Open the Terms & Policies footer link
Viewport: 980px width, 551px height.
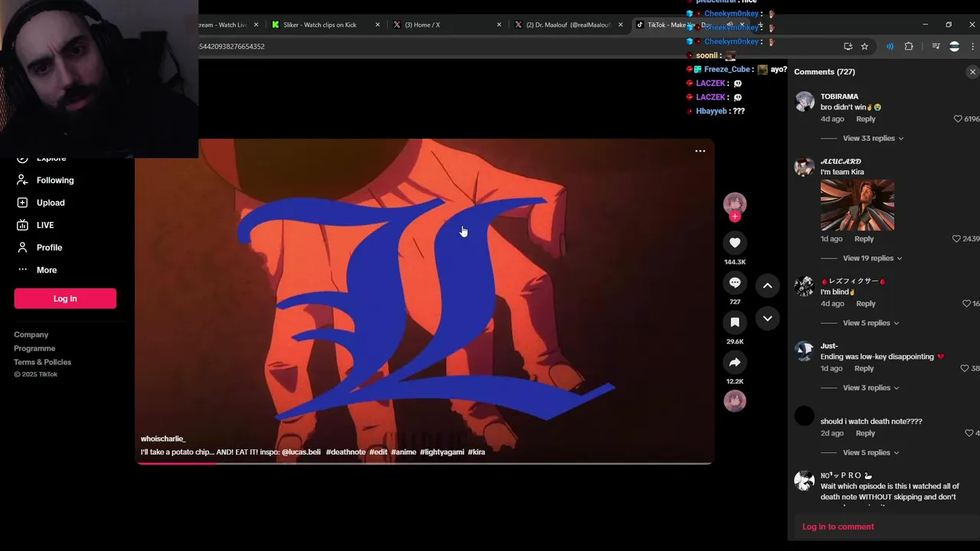point(42,362)
